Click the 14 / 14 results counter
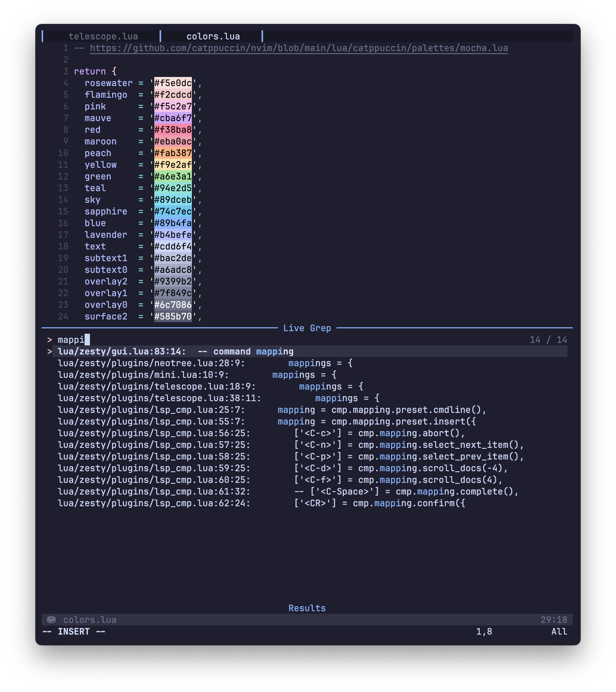Image resolution: width=616 pixels, height=692 pixels. 548,340
